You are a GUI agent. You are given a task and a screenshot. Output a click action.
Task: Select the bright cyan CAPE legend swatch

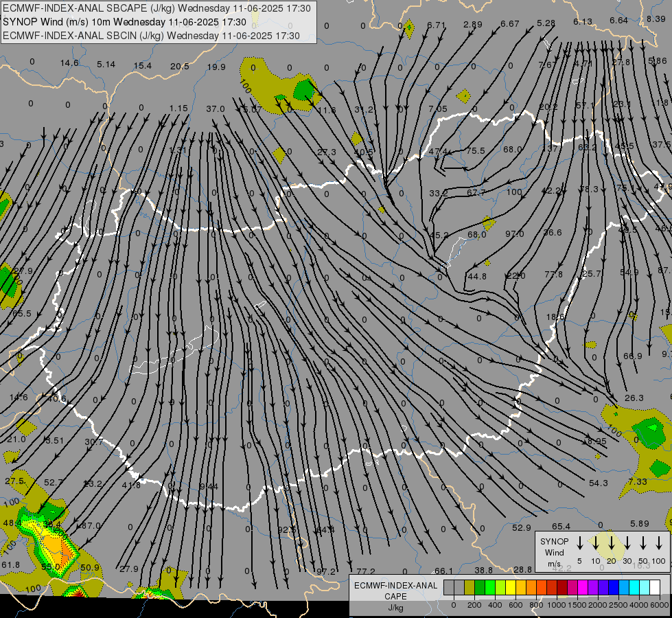click(634, 588)
